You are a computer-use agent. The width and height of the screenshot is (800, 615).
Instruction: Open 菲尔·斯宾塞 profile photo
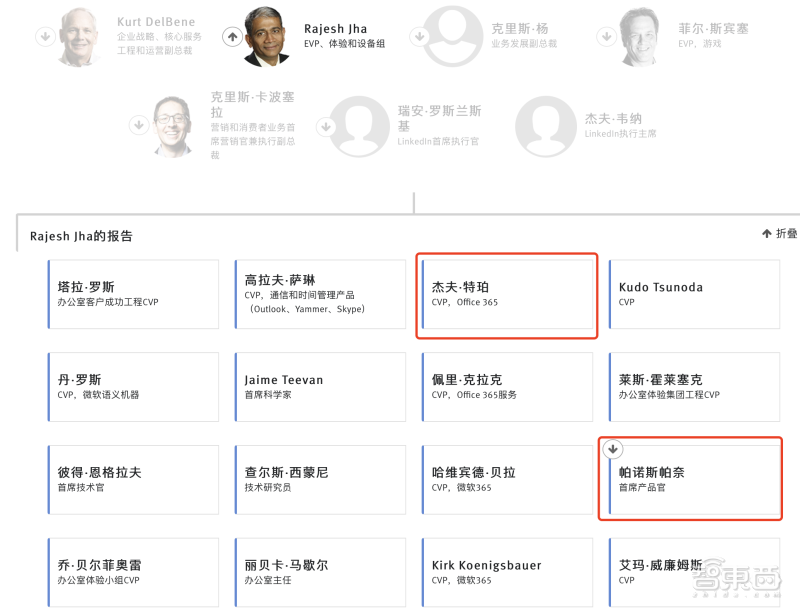click(639, 37)
